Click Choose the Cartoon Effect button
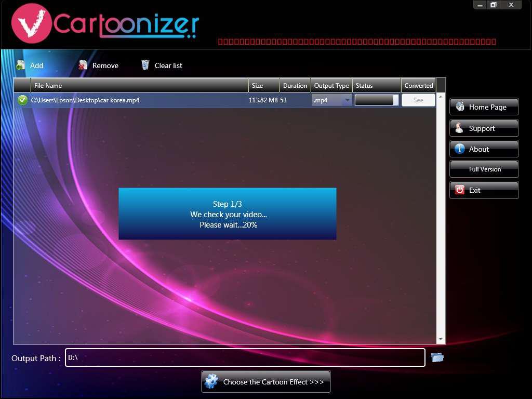Image resolution: width=532 pixels, height=399 pixels. [266, 381]
